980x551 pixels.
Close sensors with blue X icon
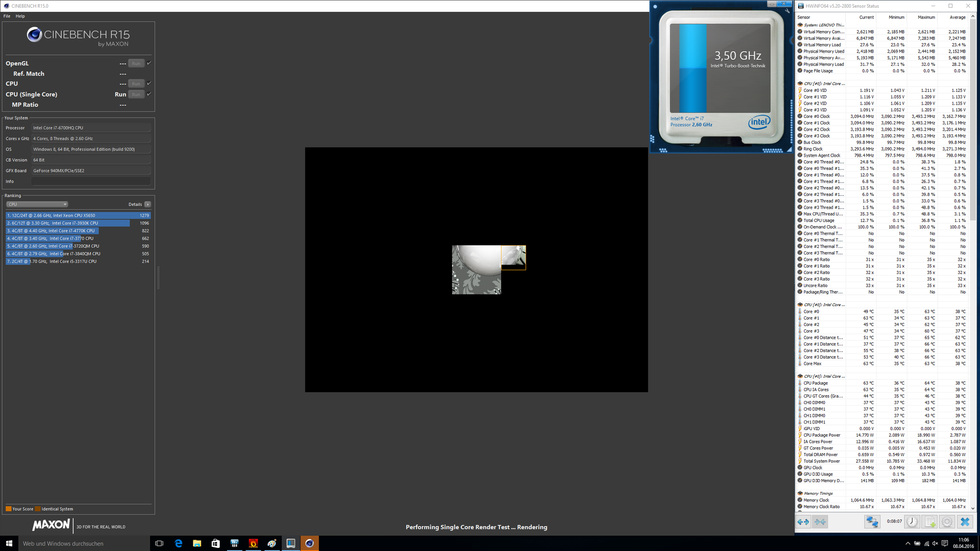tap(965, 521)
